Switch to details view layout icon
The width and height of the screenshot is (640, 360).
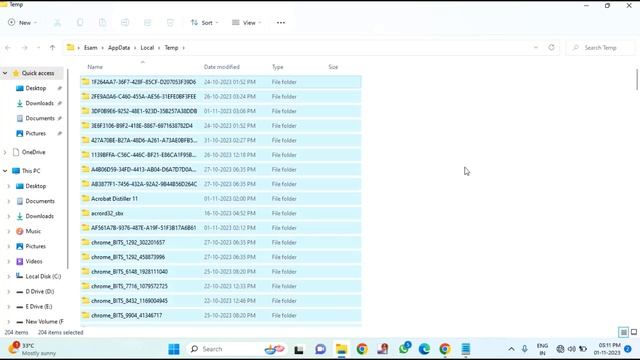click(623, 333)
